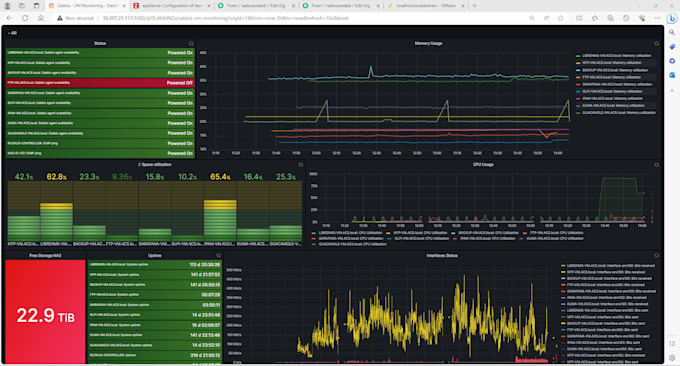
Task: Open Edge settings and more menu
Action: [657, 18]
